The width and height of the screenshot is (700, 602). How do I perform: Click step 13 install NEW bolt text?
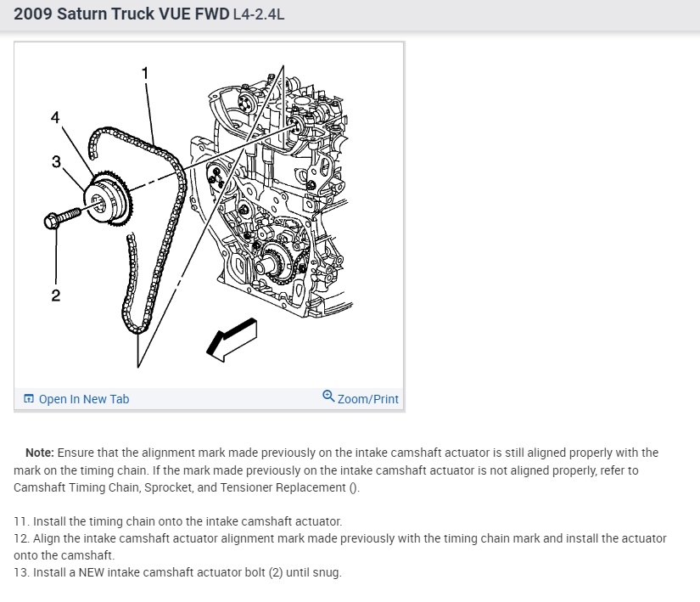177,572
